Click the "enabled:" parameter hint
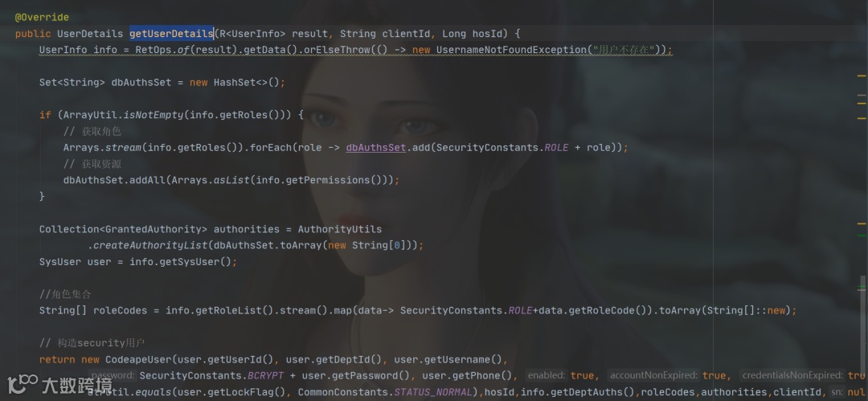 click(x=546, y=375)
